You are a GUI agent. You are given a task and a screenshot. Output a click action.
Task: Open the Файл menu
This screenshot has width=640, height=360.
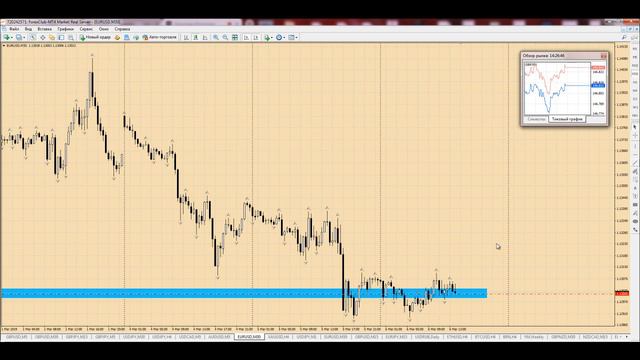tap(14, 29)
